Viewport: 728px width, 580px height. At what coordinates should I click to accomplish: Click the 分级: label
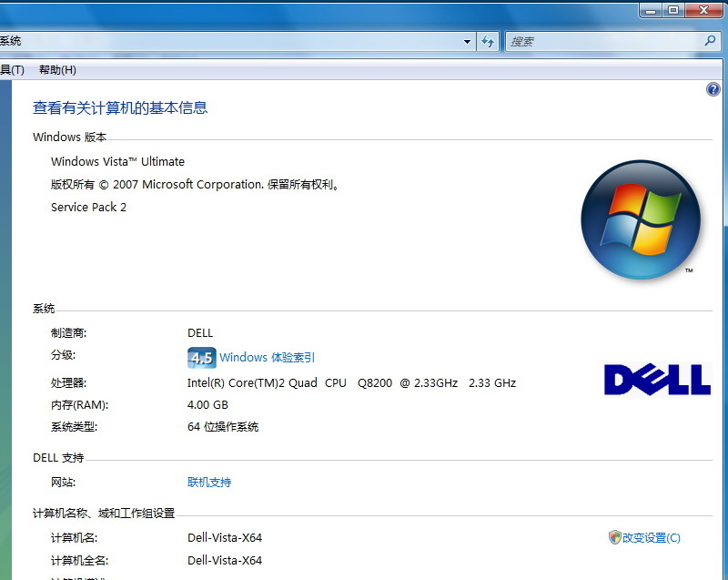(63, 355)
